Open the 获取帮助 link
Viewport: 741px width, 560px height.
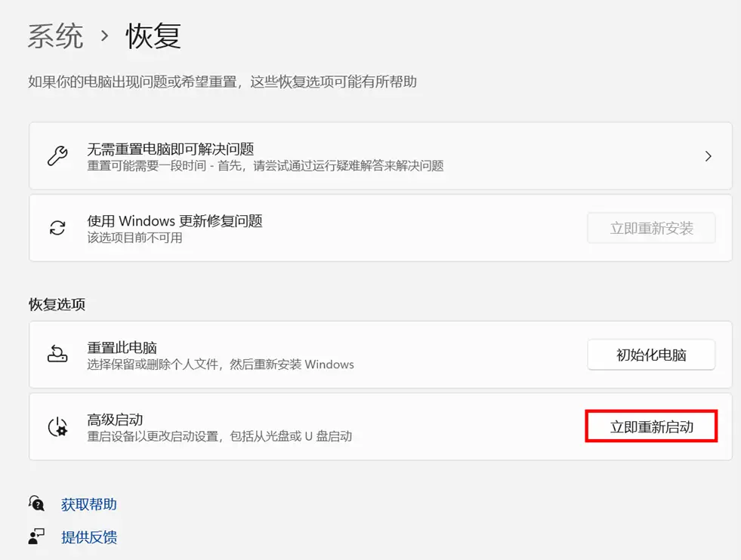coord(88,504)
